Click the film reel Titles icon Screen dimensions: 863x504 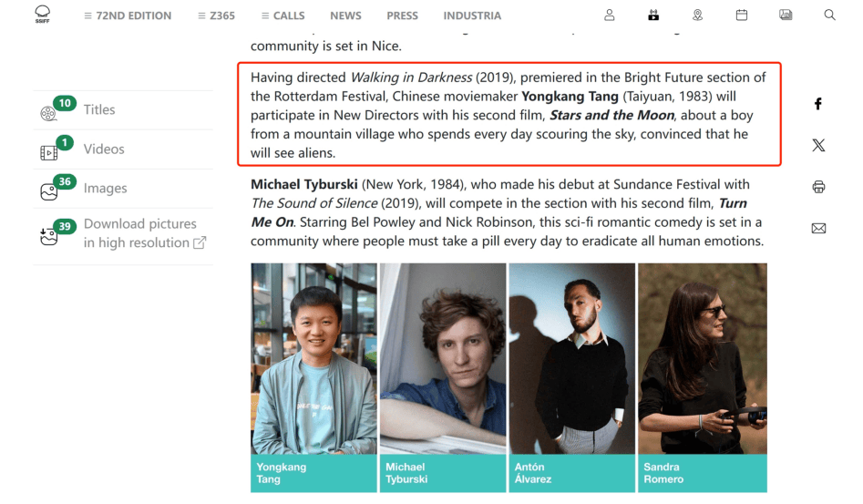(48, 113)
